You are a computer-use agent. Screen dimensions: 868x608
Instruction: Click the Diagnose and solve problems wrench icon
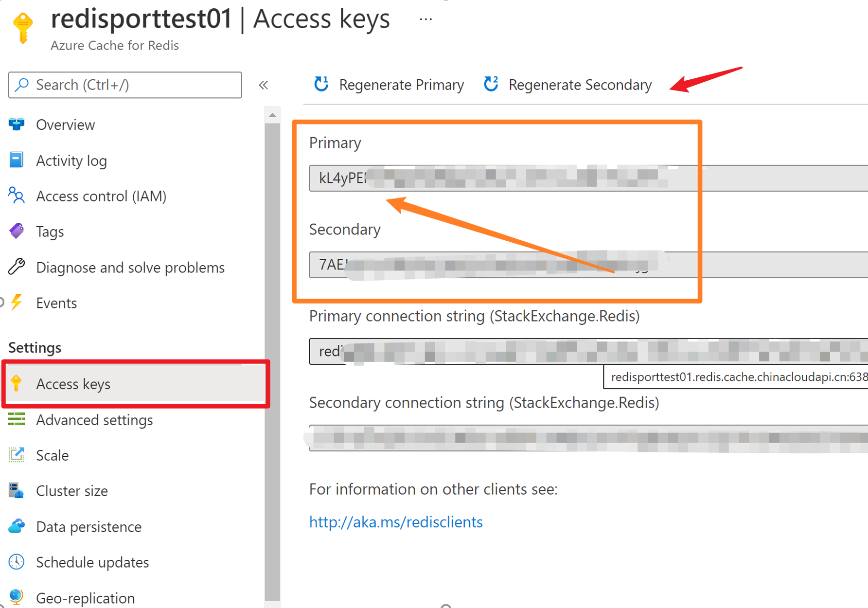point(17,267)
